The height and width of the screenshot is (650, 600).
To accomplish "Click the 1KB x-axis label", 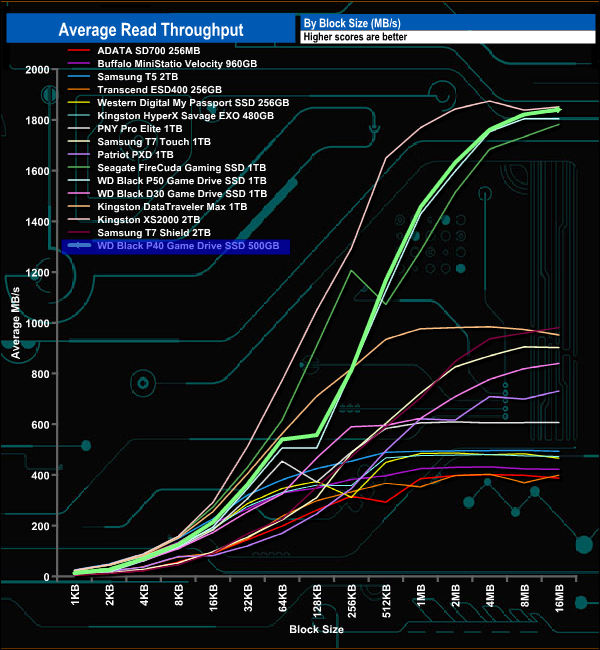I will [x=75, y=595].
